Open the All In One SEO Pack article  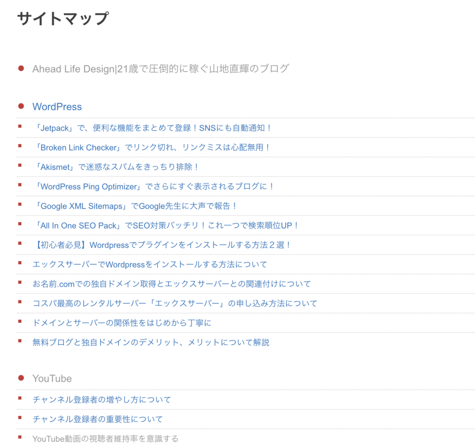click(x=166, y=225)
